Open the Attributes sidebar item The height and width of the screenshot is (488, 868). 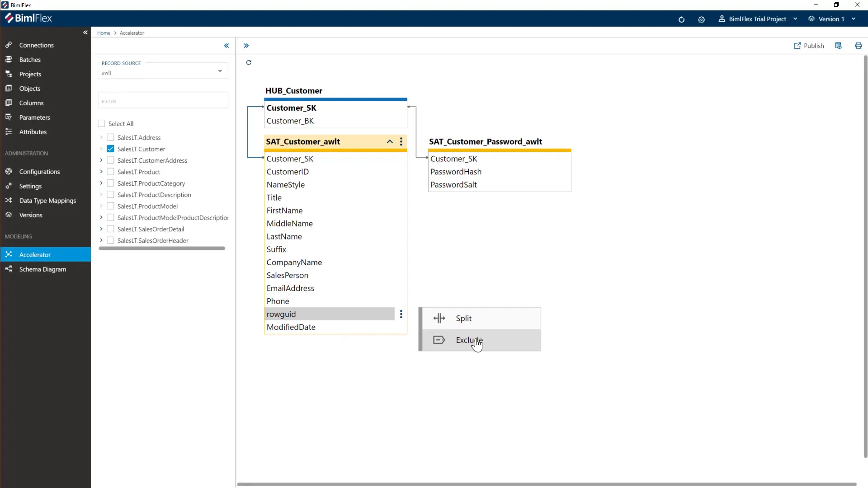pyautogui.click(x=45, y=132)
